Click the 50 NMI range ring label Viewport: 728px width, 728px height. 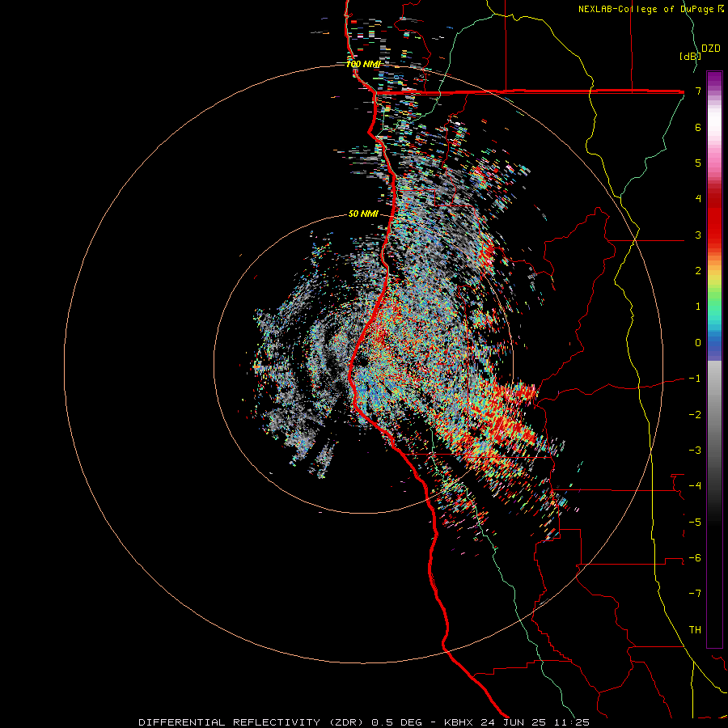point(363,214)
